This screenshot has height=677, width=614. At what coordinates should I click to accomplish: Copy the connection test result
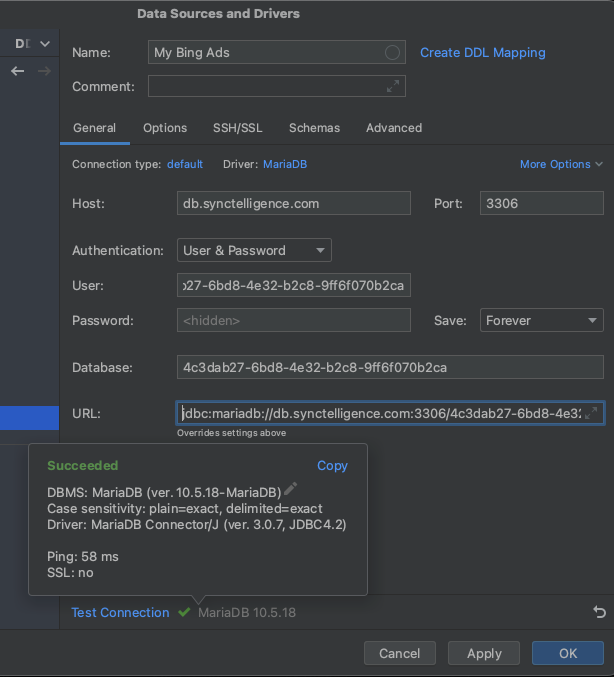pyautogui.click(x=332, y=465)
